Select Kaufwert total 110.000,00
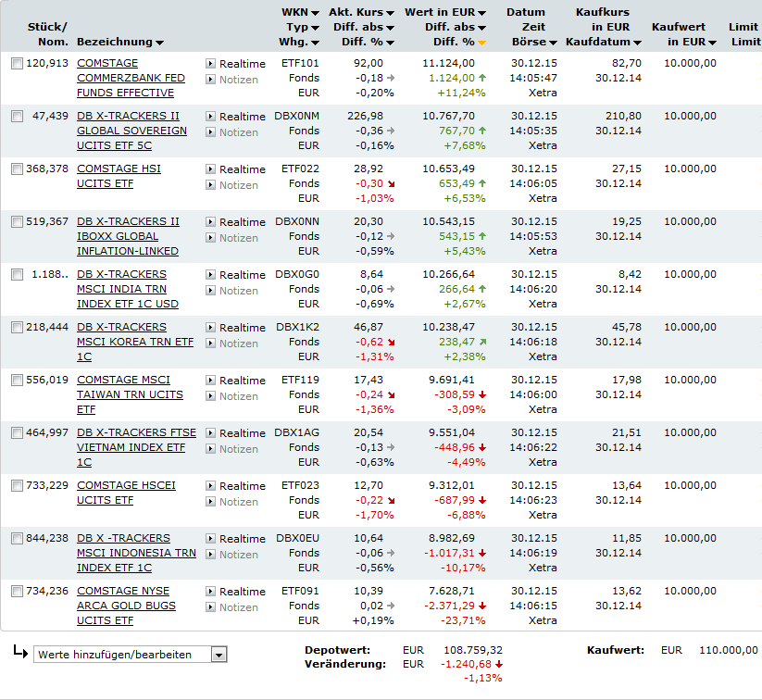The width and height of the screenshot is (762, 700). click(x=729, y=650)
